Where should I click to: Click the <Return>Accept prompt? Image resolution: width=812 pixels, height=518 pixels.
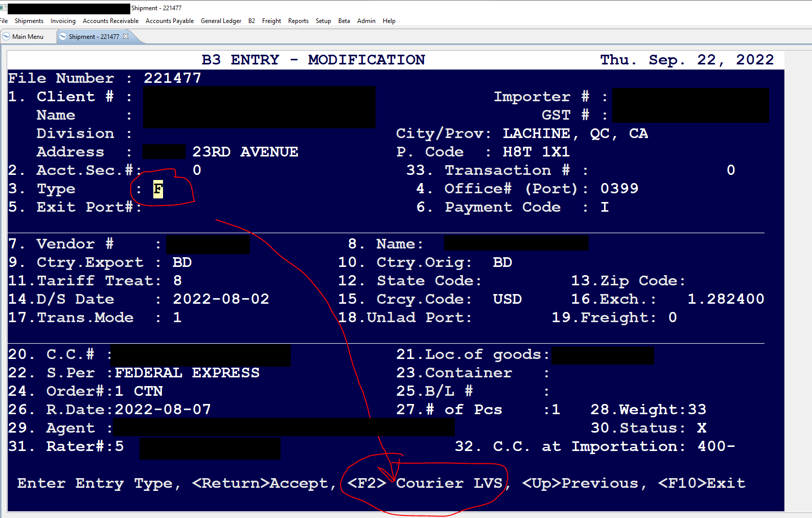coord(260,483)
